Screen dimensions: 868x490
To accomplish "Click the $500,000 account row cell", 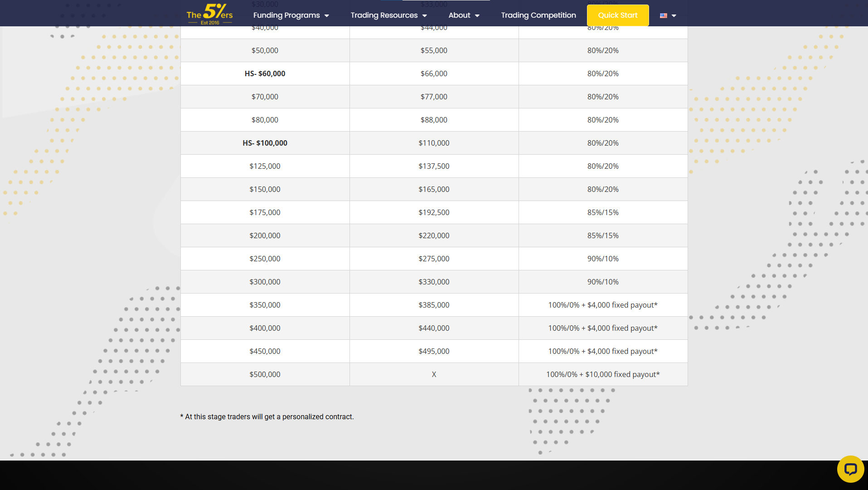I will point(265,374).
